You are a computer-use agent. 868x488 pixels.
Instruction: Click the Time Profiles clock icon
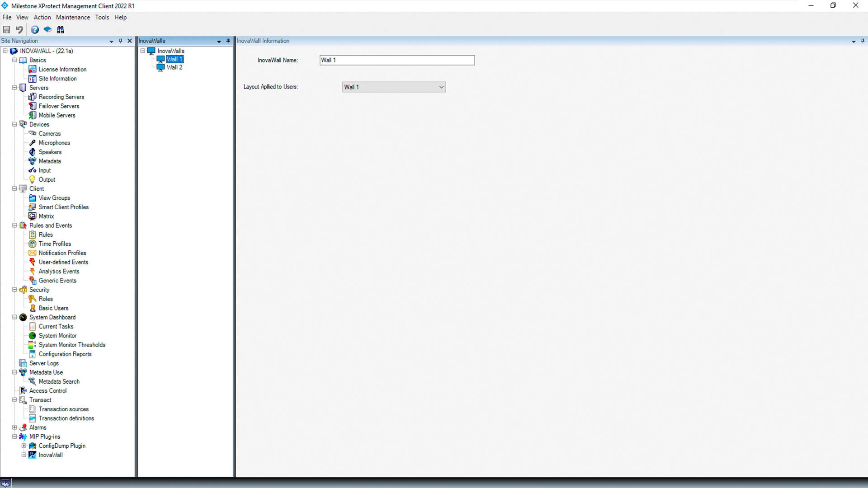pyautogui.click(x=33, y=244)
